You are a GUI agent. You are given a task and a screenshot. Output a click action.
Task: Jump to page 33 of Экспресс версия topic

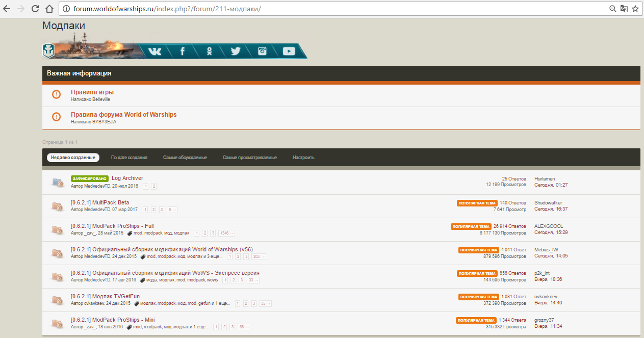point(253,280)
